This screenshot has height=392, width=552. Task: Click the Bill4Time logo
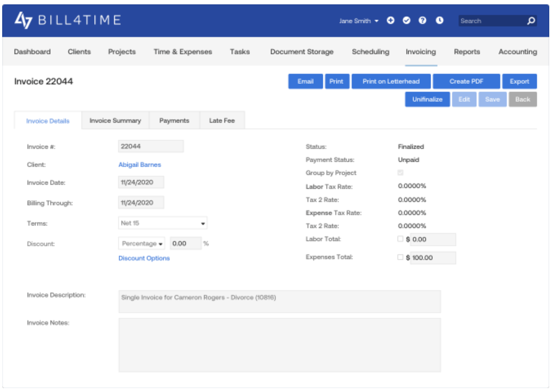(x=68, y=20)
